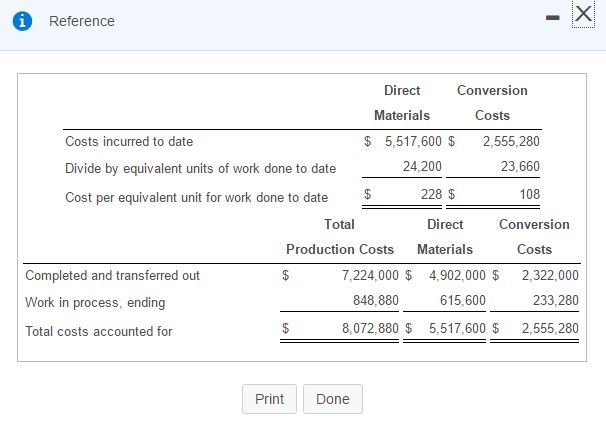Minimize the Reference dialog

552,18
